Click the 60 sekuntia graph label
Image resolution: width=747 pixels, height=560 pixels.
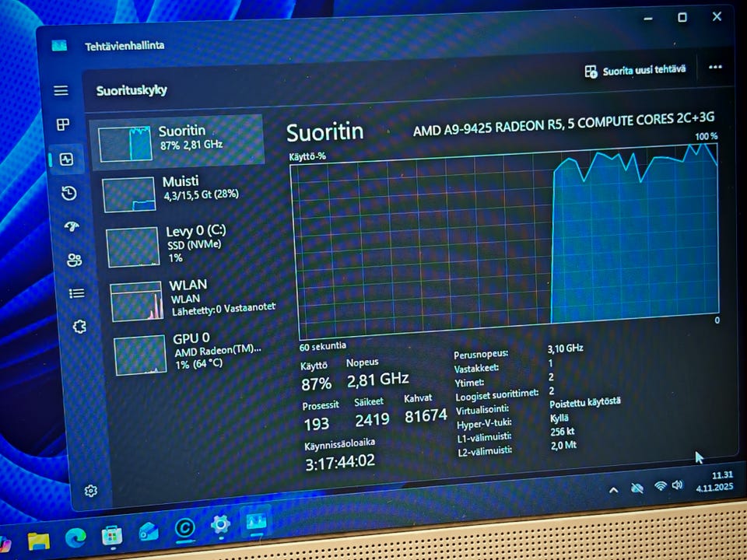pyautogui.click(x=322, y=346)
